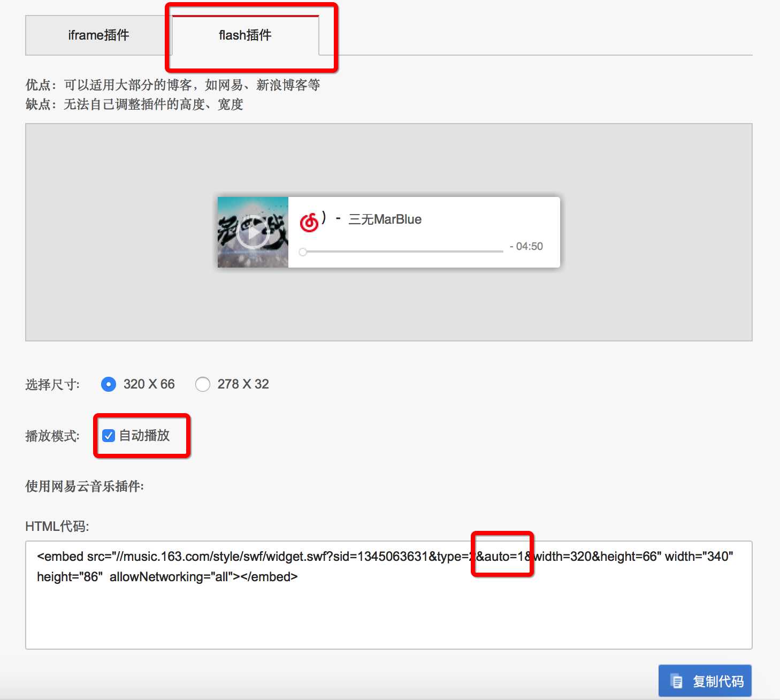
Task: Click the document icon on 复制代码 button
Action: tap(677, 681)
